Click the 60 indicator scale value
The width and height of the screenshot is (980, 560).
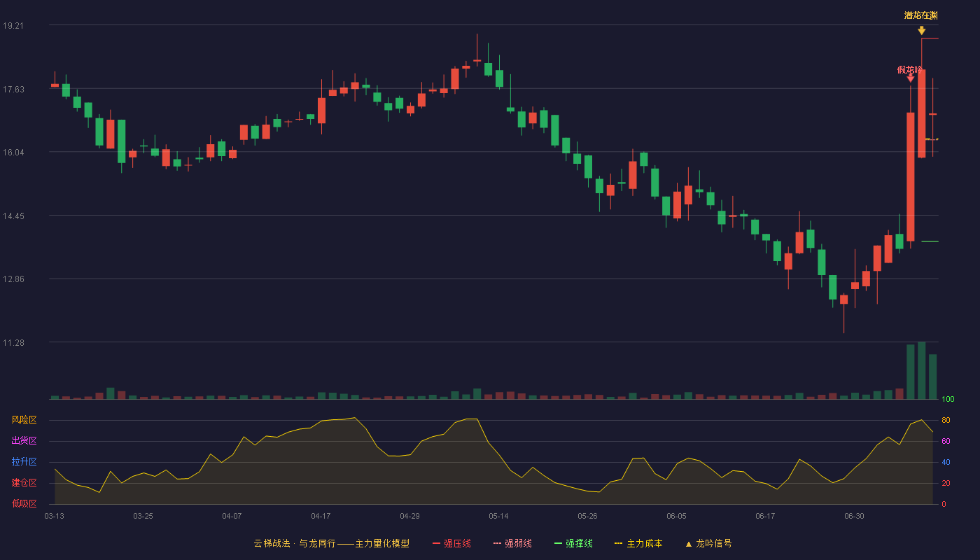946,441
